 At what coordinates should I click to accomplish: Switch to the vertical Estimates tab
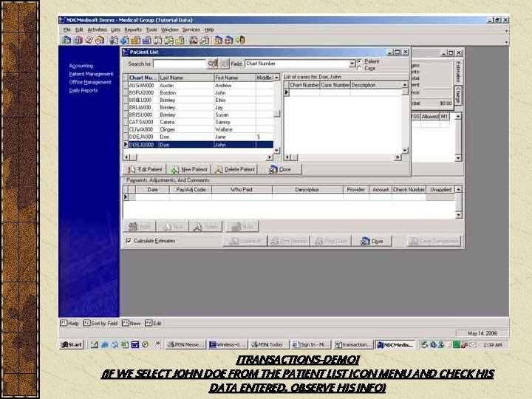coord(458,72)
